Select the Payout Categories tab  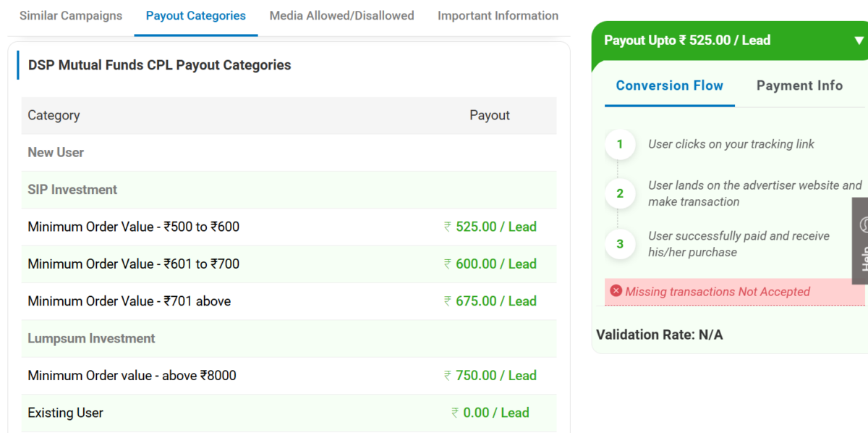click(195, 16)
